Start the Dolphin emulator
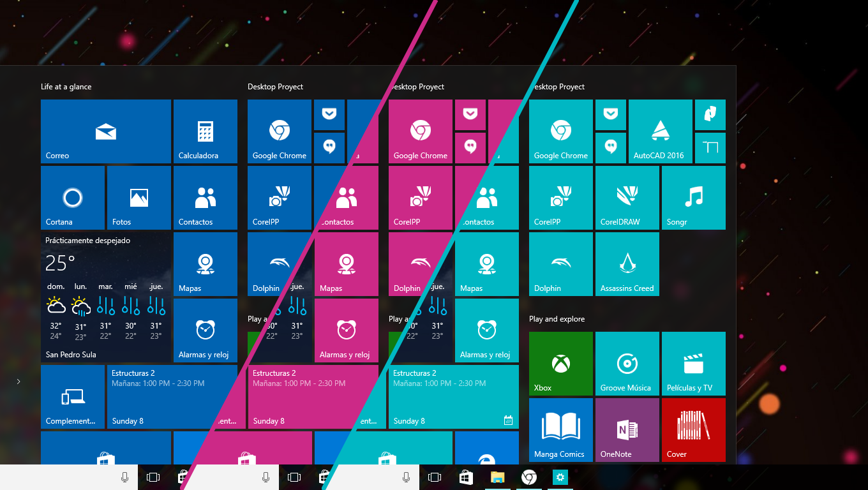The height and width of the screenshot is (490, 868). [560, 264]
